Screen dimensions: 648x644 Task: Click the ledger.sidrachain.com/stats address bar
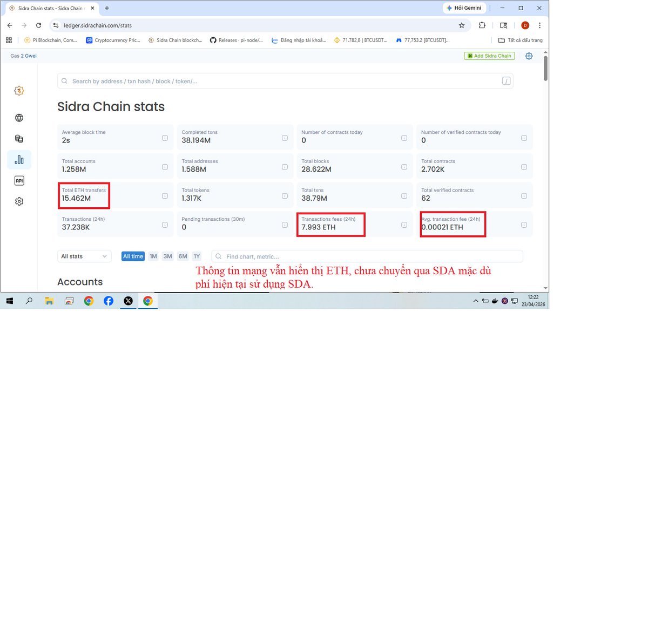tap(259, 25)
